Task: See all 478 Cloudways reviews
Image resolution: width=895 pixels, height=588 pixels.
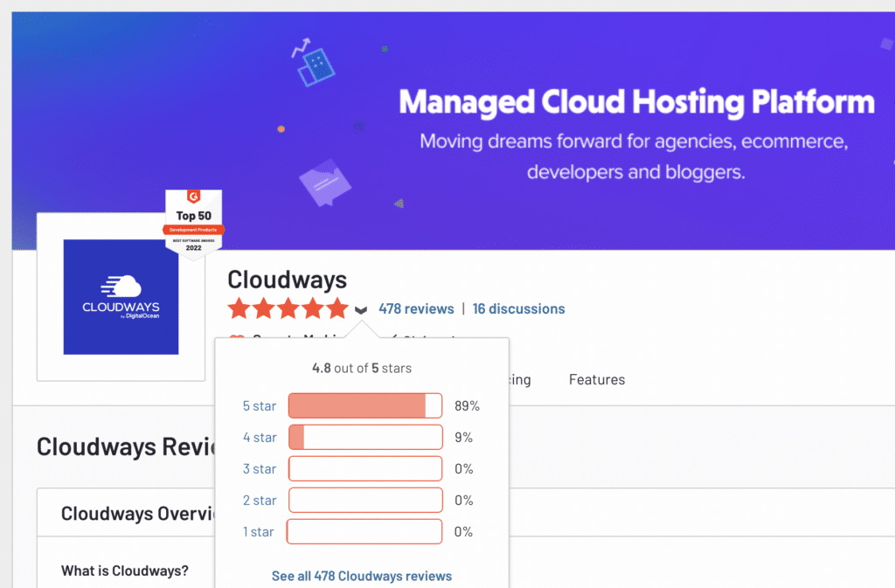Action: point(362,576)
